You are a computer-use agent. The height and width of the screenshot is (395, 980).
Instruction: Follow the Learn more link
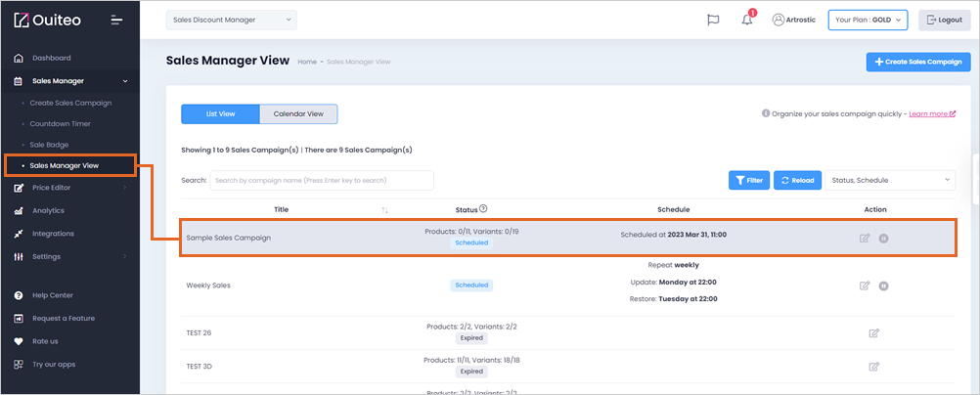[x=932, y=113]
